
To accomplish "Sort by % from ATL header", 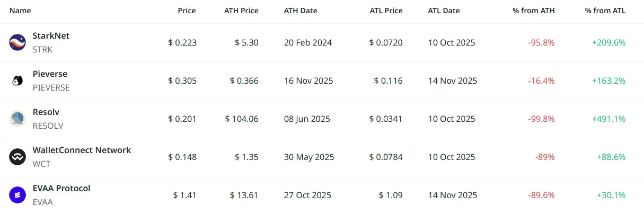I will tap(605, 11).
